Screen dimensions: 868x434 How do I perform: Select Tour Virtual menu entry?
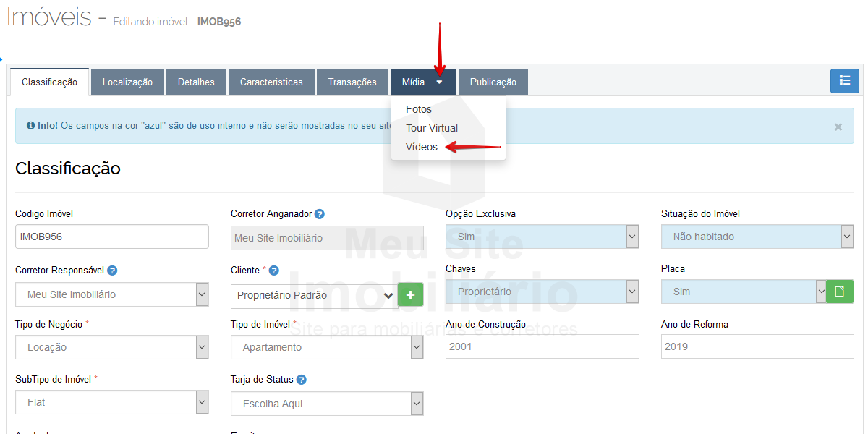(432, 128)
